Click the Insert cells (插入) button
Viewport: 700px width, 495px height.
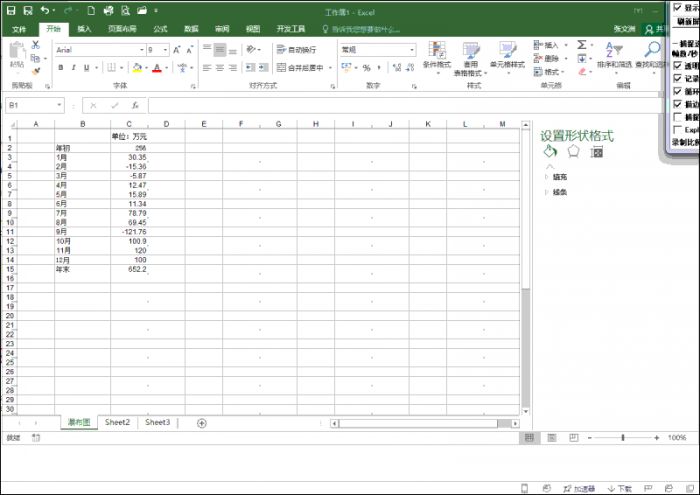tap(546, 45)
